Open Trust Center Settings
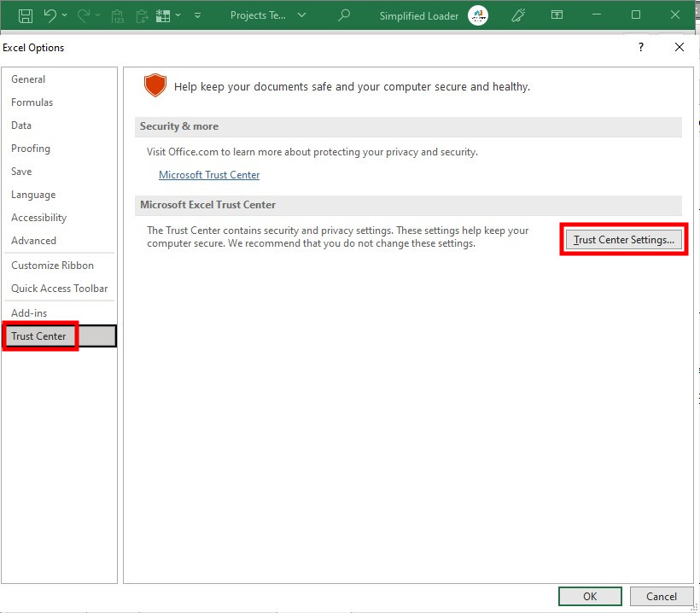The height and width of the screenshot is (613, 700). coord(623,239)
